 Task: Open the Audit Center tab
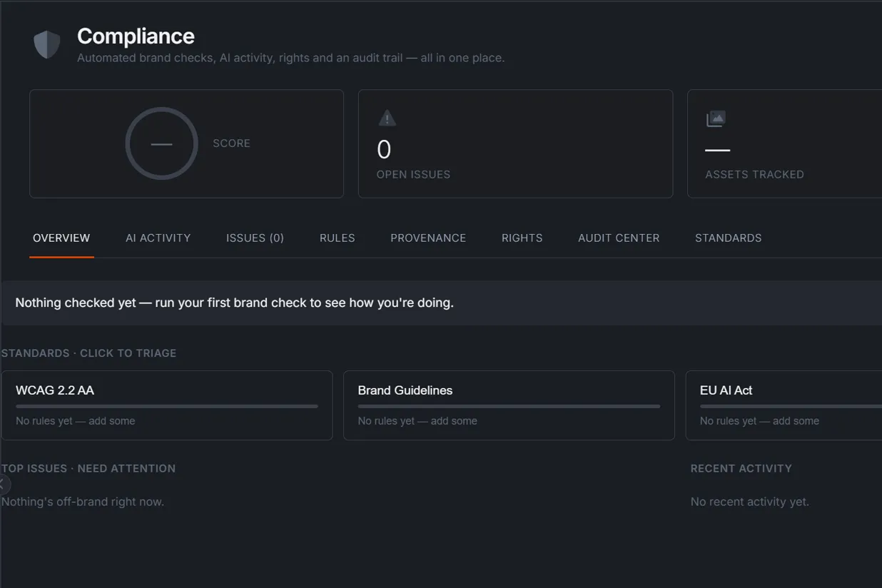pyautogui.click(x=619, y=238)
